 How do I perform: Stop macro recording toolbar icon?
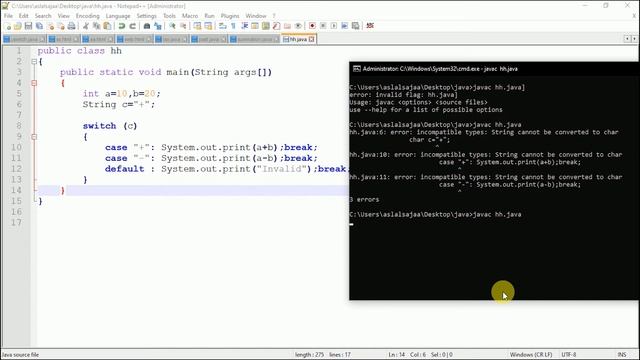pos(323,26)
